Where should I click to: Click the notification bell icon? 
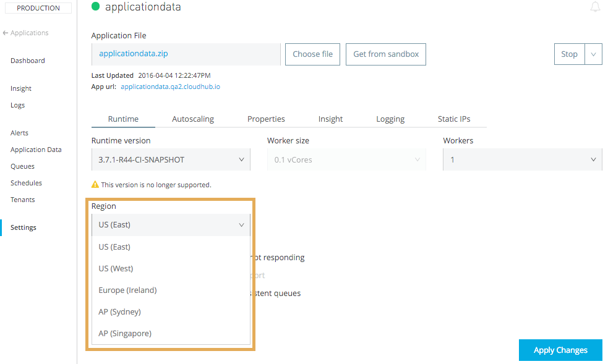point(595,7)
